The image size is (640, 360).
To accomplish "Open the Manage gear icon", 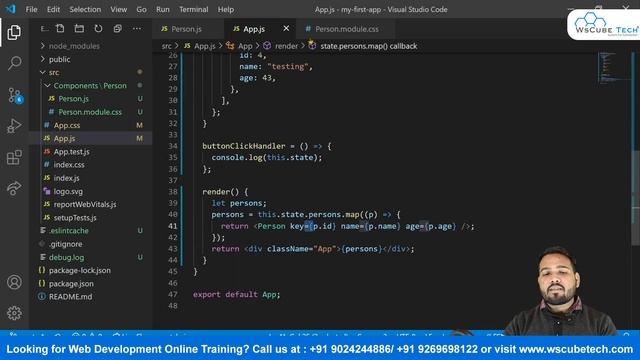I will coord(14,313).
